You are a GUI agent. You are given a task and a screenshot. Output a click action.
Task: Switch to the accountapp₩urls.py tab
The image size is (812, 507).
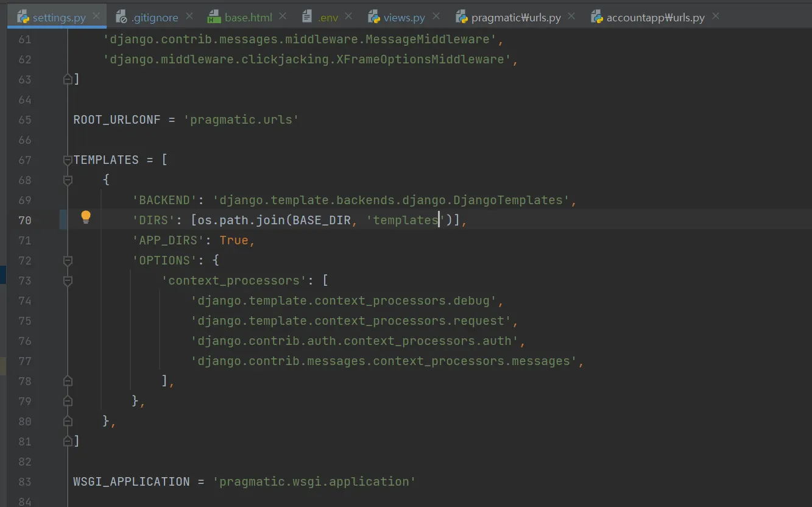pos(655,18)
